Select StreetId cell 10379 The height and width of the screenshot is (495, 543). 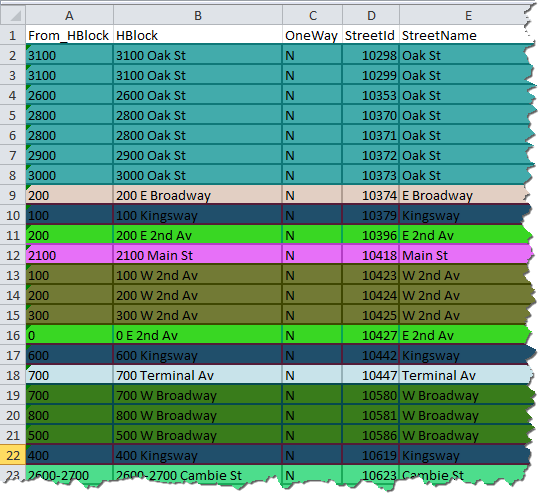click(x=371, y=215)
